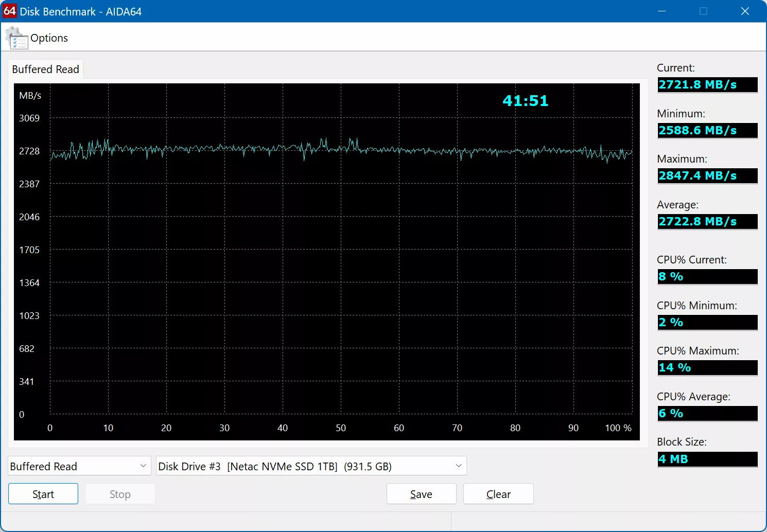Click the 100 % x-axis label
The height and width of the screenshot is (532, 767).
pyautogui.click(x=618, y=428)
